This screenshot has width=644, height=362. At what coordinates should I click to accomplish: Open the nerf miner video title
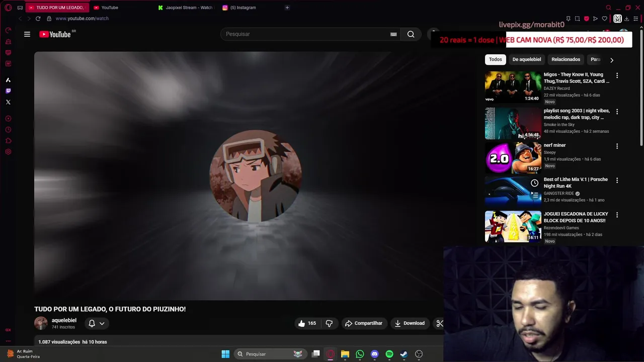[x=554, y=145]
